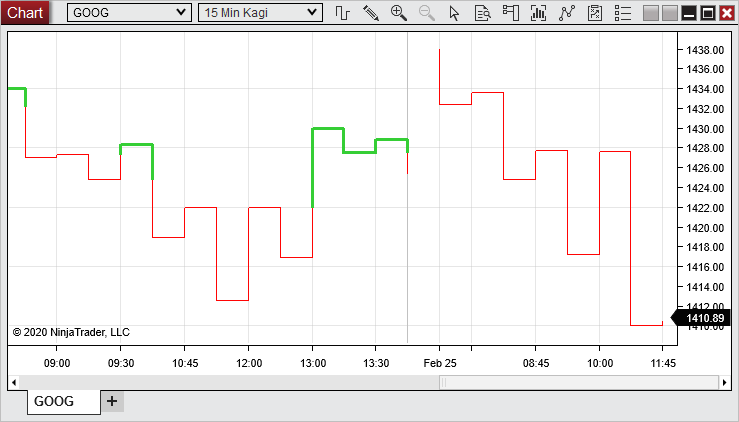Click the red Chart title label
Image resolution: width=739 pixels, height=422 pixels.
(25, 13)
